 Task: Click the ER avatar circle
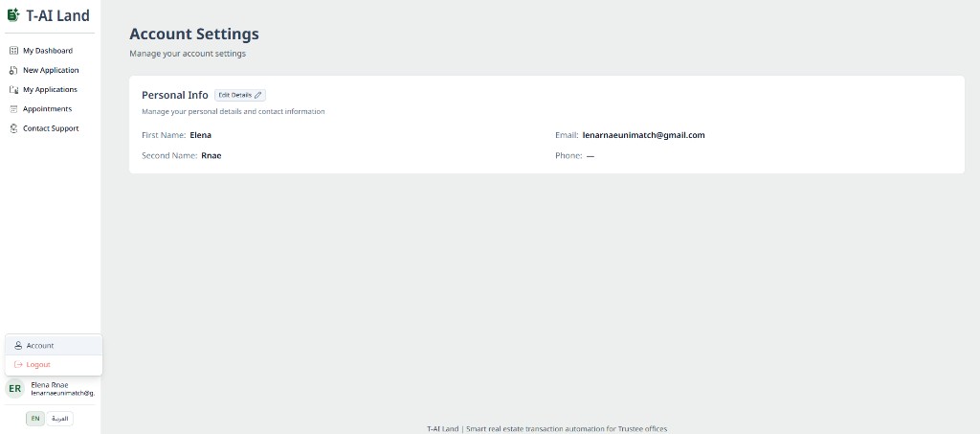tap(14, 388)
